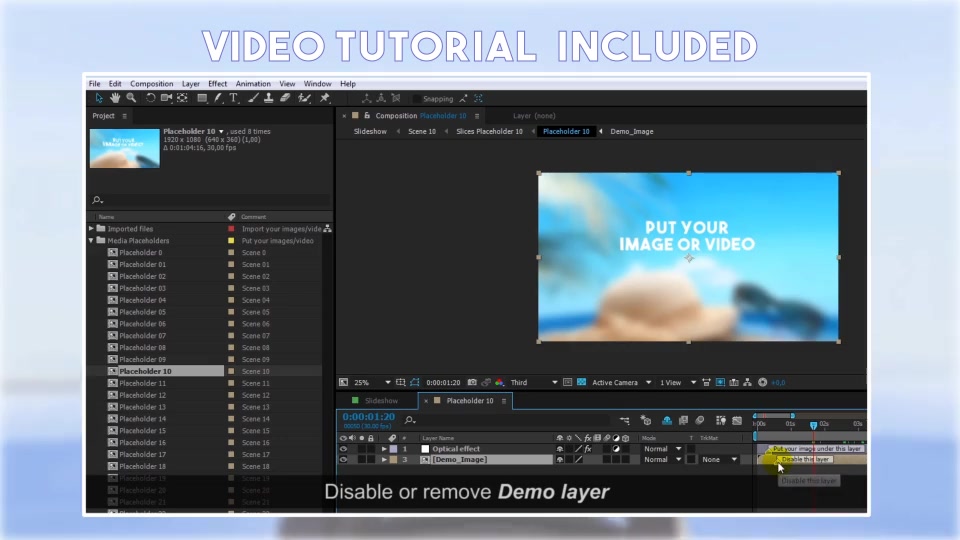Click the 0:00:01:20 timeline timecode
Image resolution: width=960 pixels, height=540 pixels.
coord(369,417)
